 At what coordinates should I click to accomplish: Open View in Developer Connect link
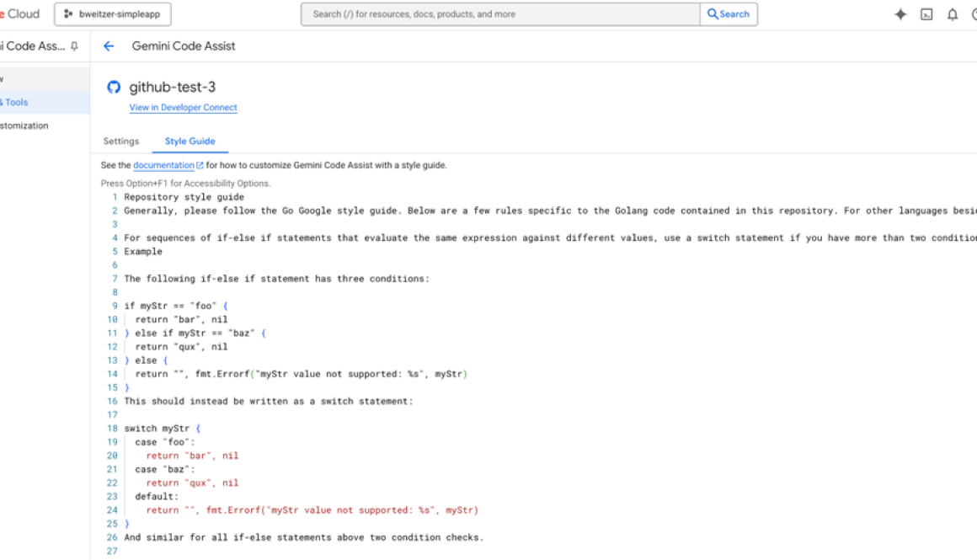(x=183, y=108)
